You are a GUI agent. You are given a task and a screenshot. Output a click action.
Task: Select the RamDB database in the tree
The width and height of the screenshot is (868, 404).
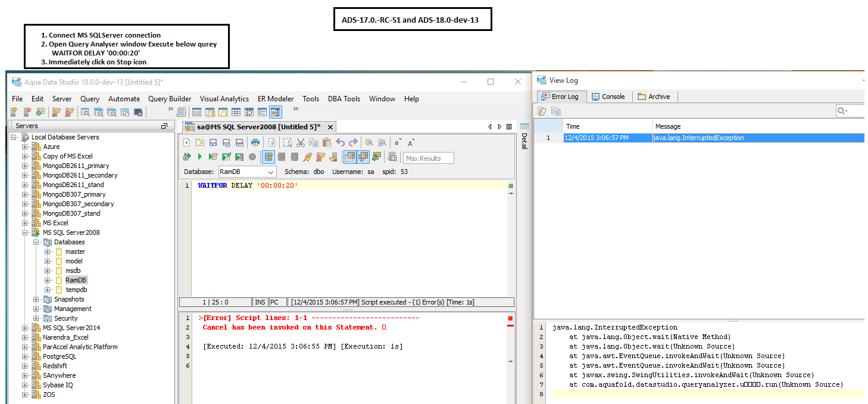point(76,280)
